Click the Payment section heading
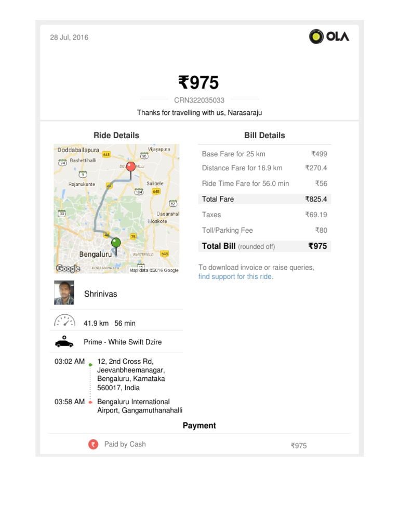This screenshot has width=399, height=532. [199, 425]
